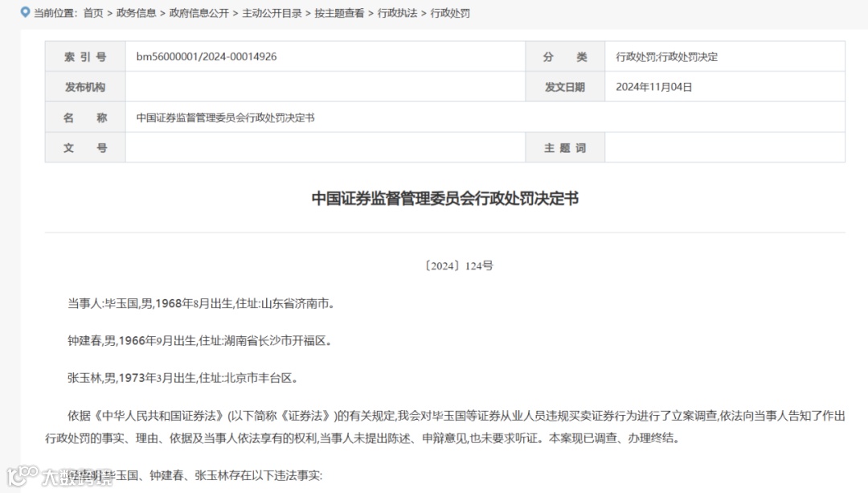Image resolution: width=868 pixels, height=493 pixels.
Task: Click the 当前位置 label text
Action: pyautogui.click(x=55, y=14)
